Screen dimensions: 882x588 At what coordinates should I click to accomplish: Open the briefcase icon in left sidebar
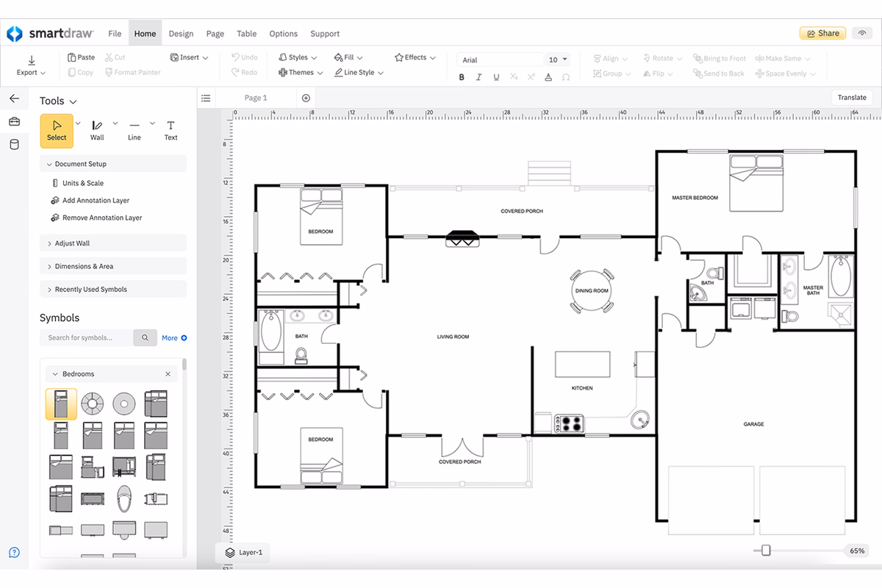point(14,121)
